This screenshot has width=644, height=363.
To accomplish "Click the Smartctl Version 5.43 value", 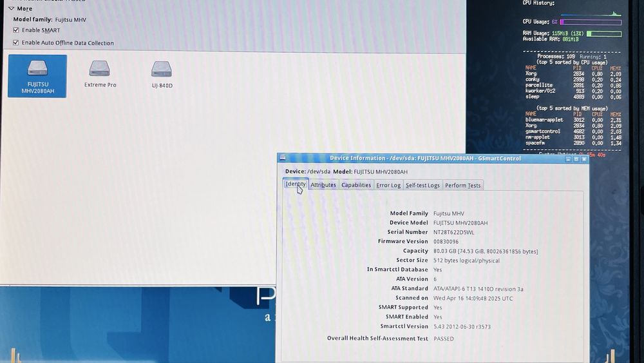I will pos(462,327).
